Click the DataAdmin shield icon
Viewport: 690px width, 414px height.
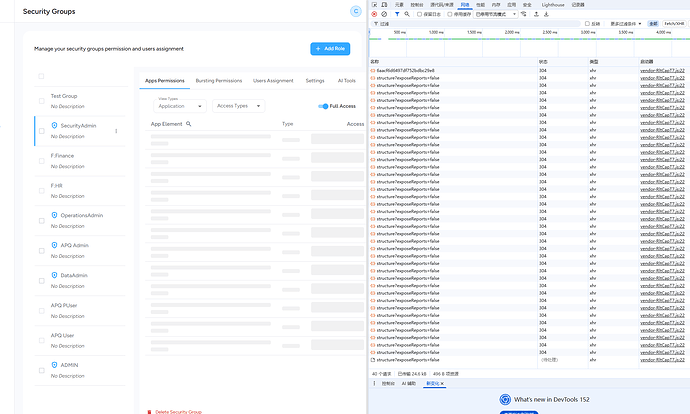pos(54,275)
